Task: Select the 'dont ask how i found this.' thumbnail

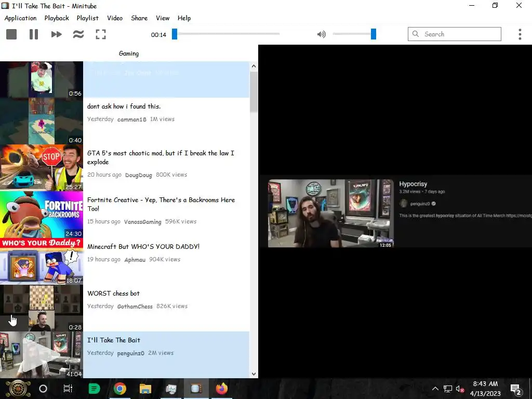Action: click(x=42, y=121)
